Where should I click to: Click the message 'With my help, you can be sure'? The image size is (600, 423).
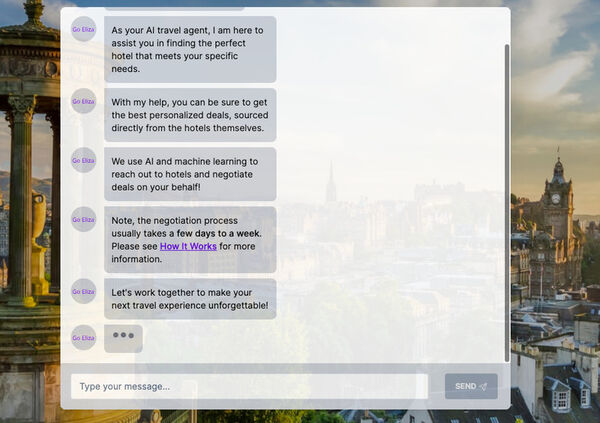pyautogui.click(x=190, y=115)
